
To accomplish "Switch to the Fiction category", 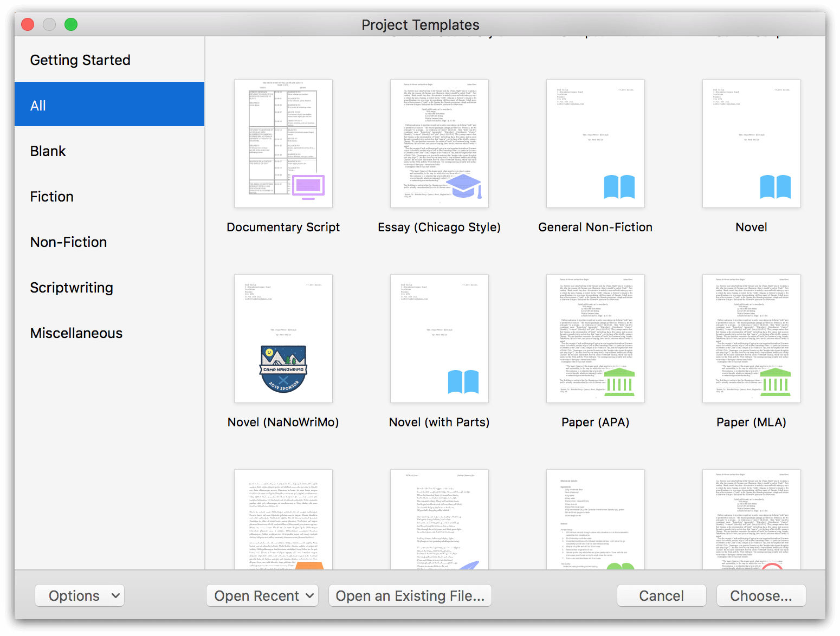I will (51, 196).
